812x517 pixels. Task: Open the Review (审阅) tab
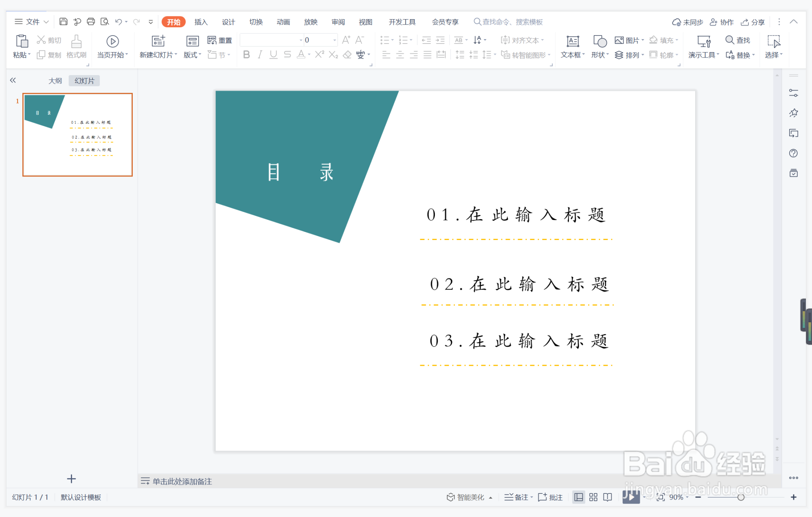(338, 22)
